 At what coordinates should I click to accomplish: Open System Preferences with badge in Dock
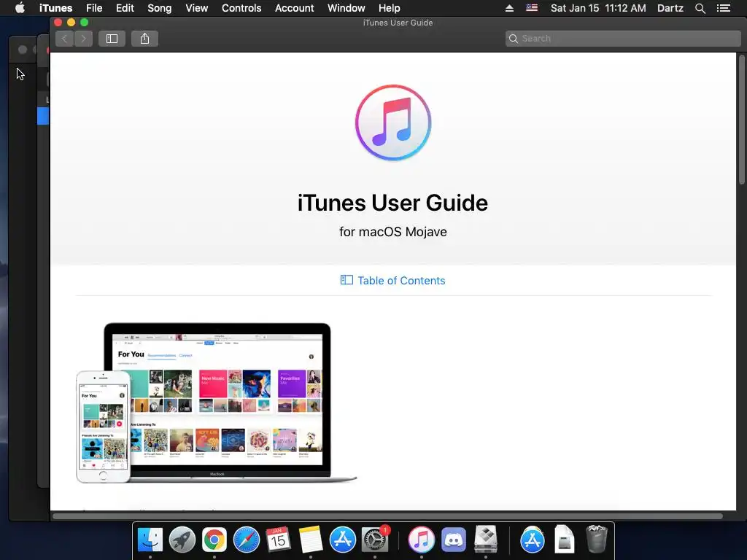[375, 540]
